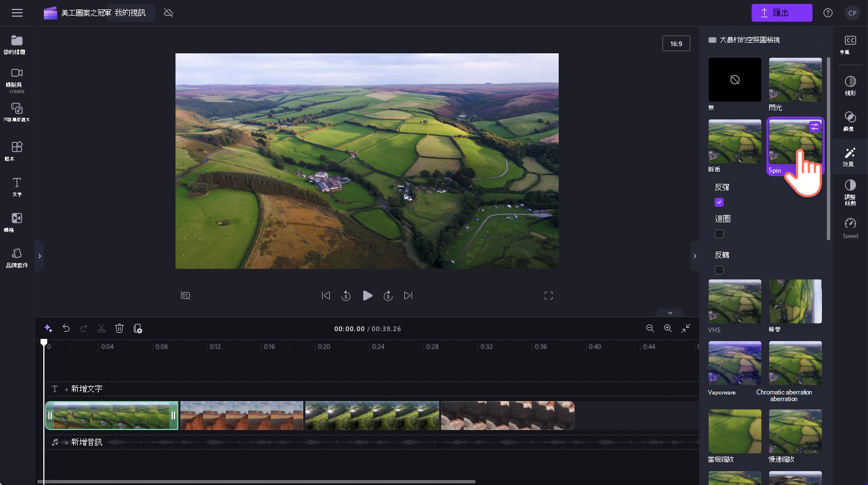Open the captions CC panel

pyautogui.click(x=850, y=44)
